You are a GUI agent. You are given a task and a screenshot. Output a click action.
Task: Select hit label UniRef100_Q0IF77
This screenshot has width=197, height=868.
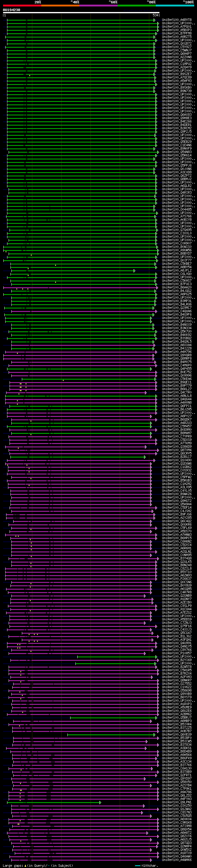176,260
